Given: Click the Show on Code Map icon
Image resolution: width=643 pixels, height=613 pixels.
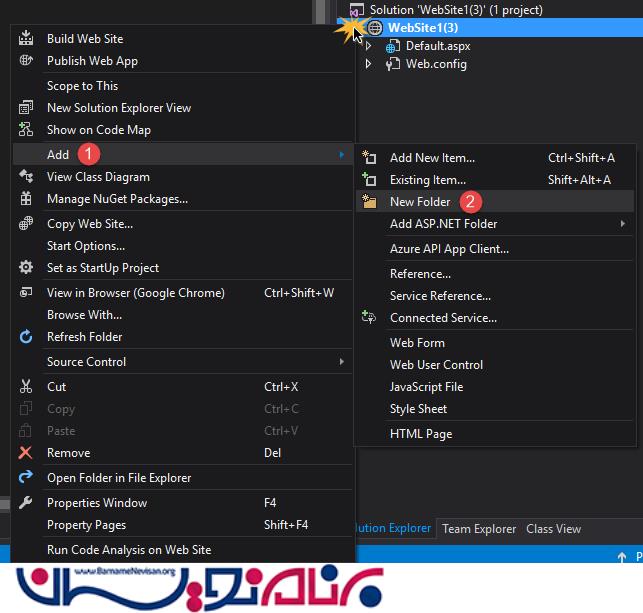Looking at the screenshot, I should click(x=27, y=130).
